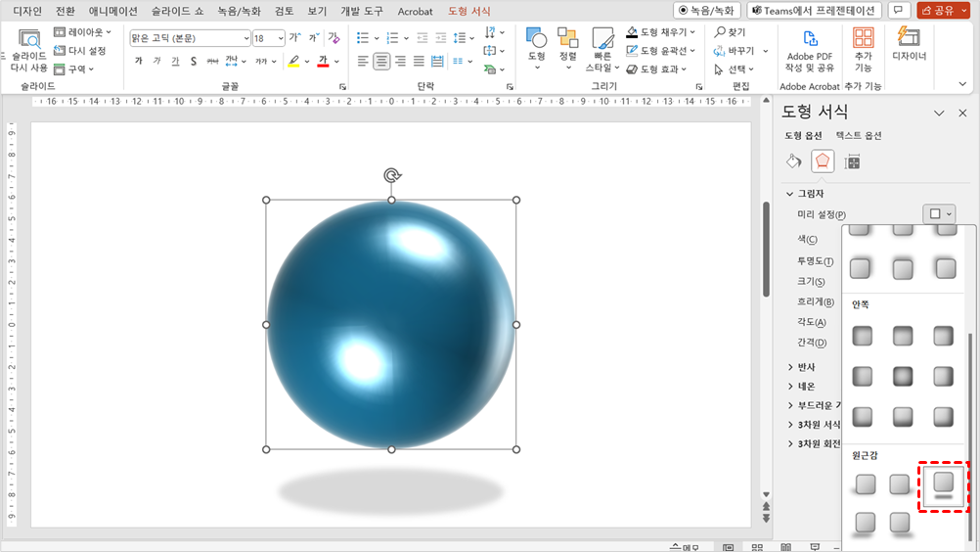The width and height of the screenshot is (980, 552).
Task: Open the Size & Properties icon tab
Action: [x=852, y=161]
